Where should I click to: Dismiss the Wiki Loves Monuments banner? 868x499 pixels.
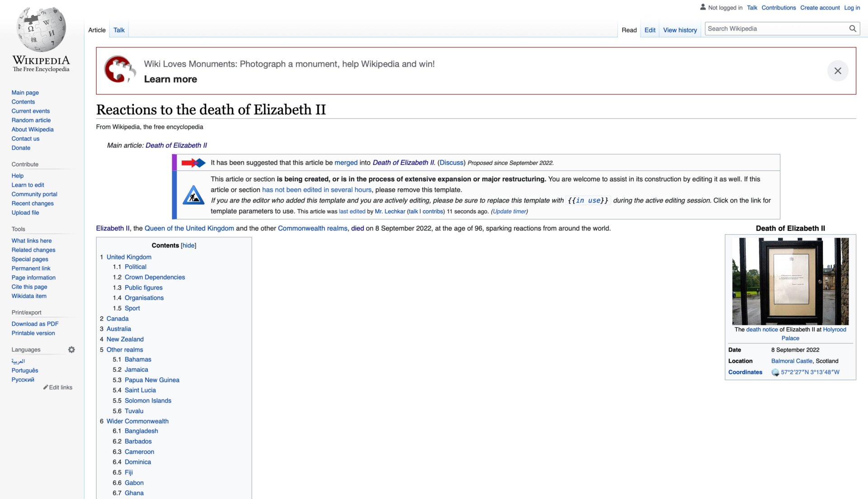839,71
